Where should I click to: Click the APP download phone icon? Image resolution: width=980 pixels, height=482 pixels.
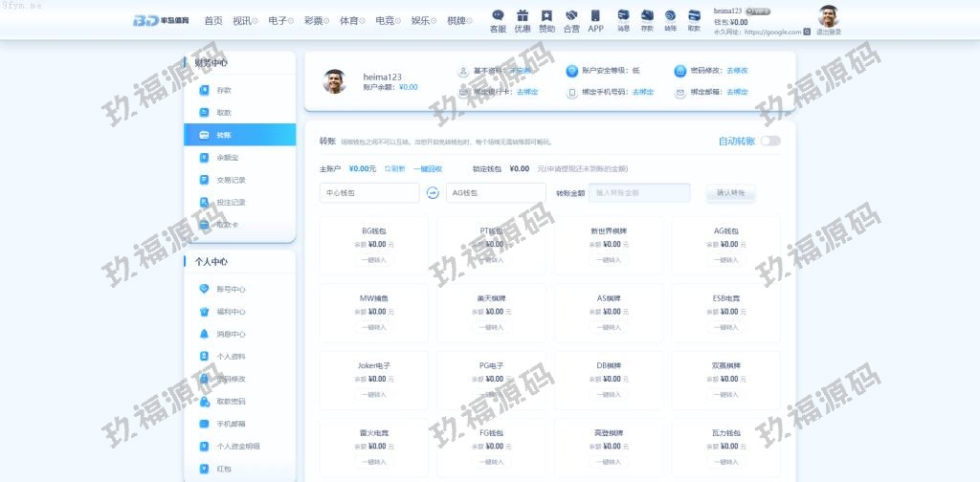coord(595,16)
